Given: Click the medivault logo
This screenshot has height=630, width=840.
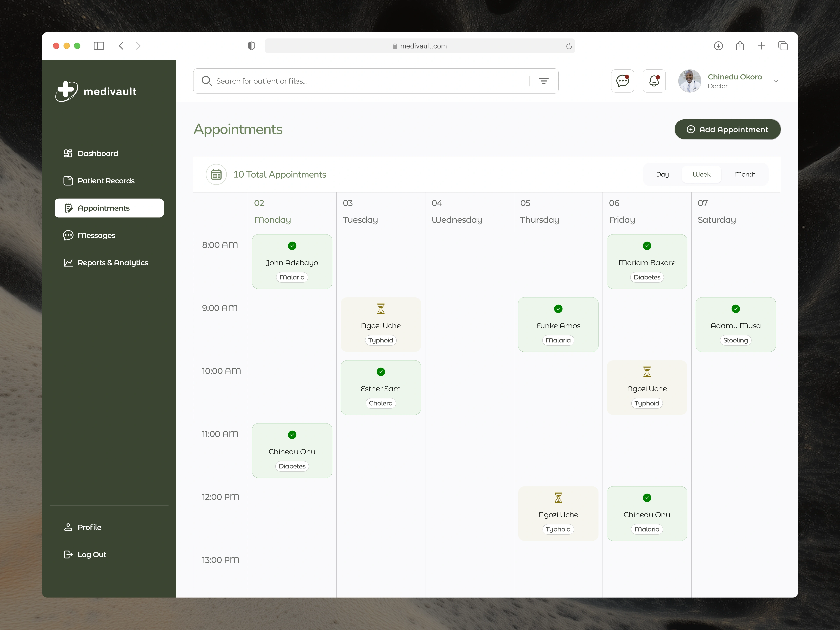Looking at the screenshot, I should pyautogui.click(x=96, y=91).
